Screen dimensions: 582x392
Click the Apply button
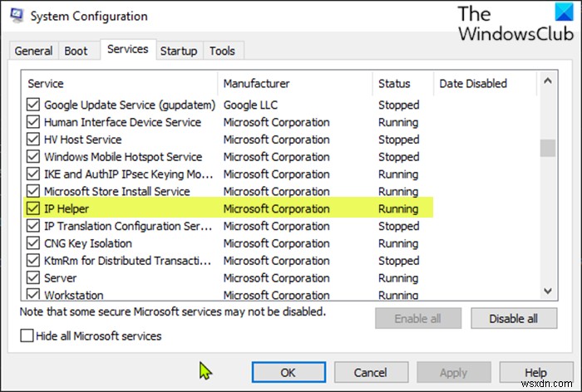tap(453, 372)
